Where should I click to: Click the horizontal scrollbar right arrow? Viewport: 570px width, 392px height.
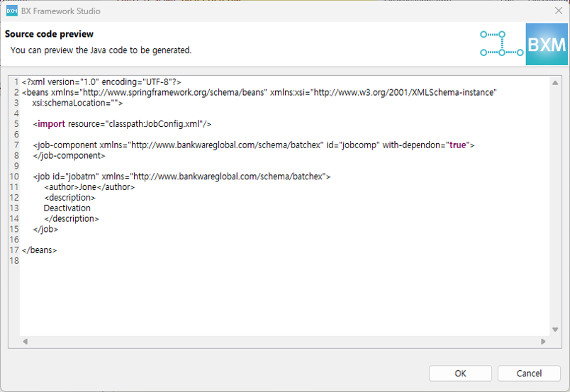pyautogui.click(x=543, y=342)
